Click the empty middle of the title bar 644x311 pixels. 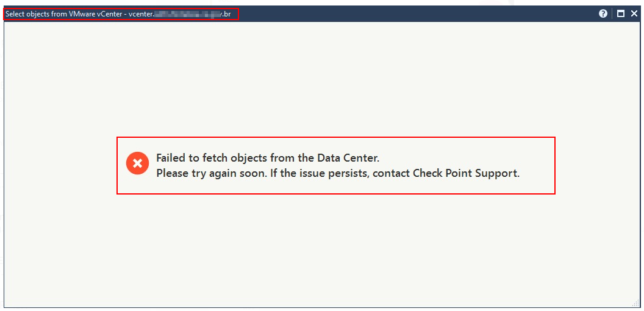point(415,13)
